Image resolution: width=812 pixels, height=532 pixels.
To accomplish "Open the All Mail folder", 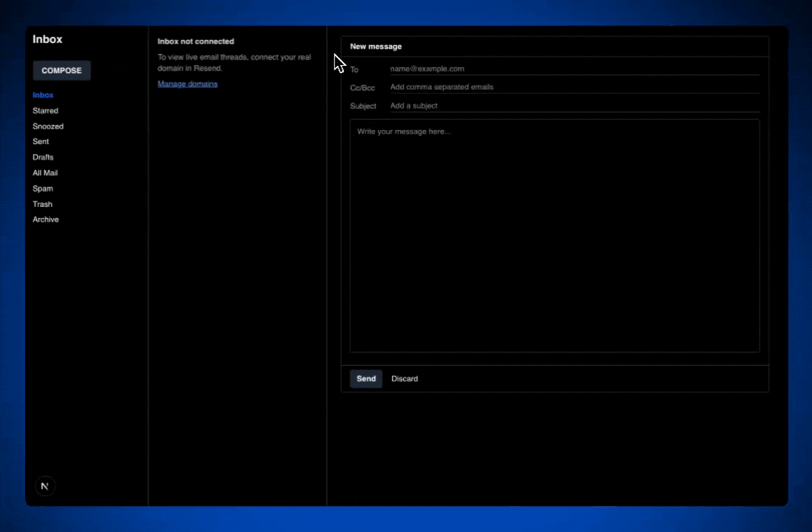I will coord(45,172).
